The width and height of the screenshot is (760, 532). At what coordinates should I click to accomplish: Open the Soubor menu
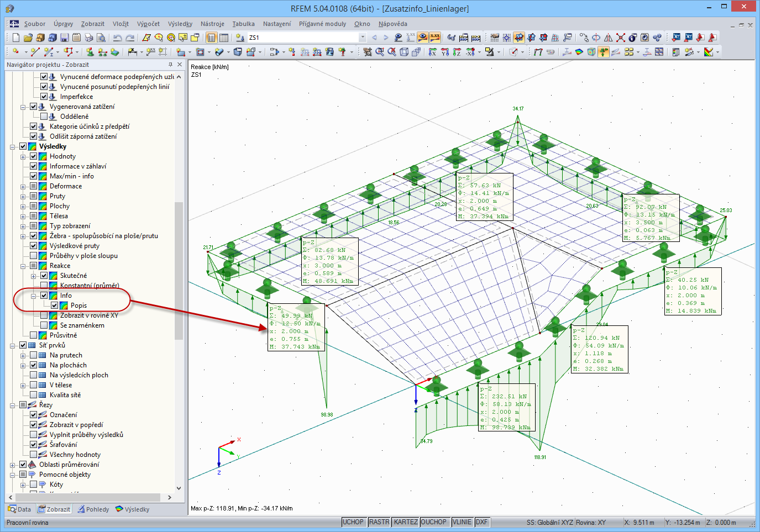pyautogui.click(x=35, y=24)
